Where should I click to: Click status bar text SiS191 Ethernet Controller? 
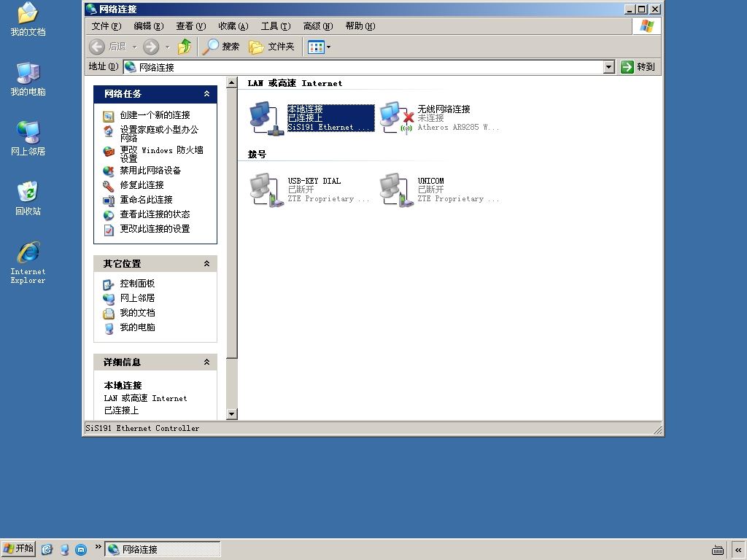point(142,429)
